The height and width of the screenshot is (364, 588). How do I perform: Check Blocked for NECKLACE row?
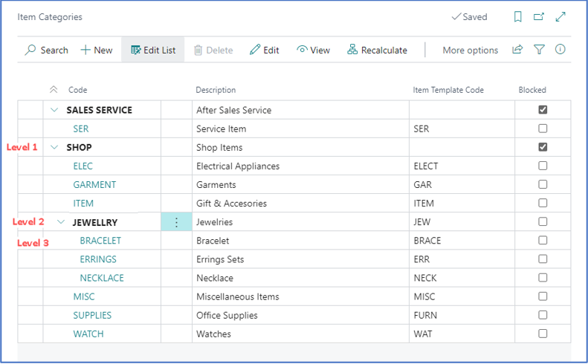pos(543,277)
